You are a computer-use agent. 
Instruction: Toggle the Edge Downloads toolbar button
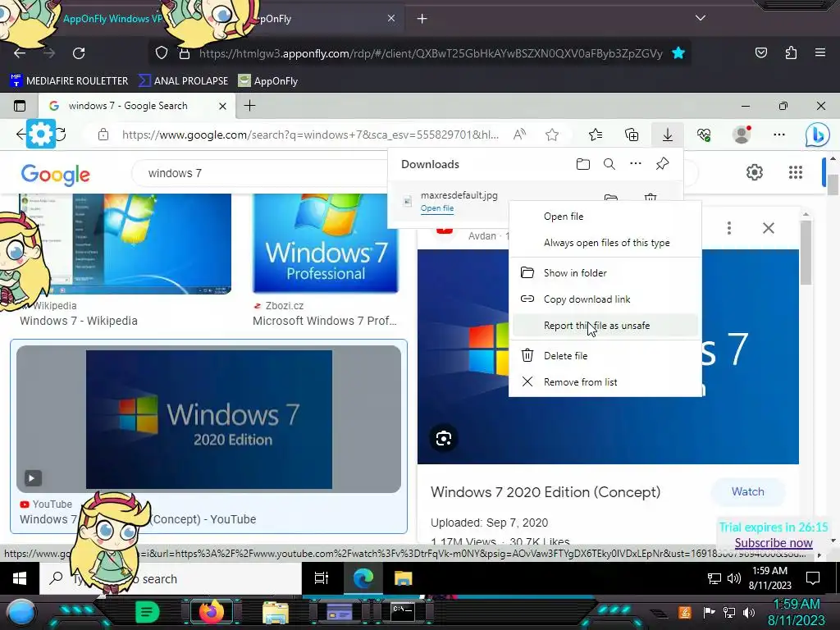pyautogui.click(x=668, y=135)
